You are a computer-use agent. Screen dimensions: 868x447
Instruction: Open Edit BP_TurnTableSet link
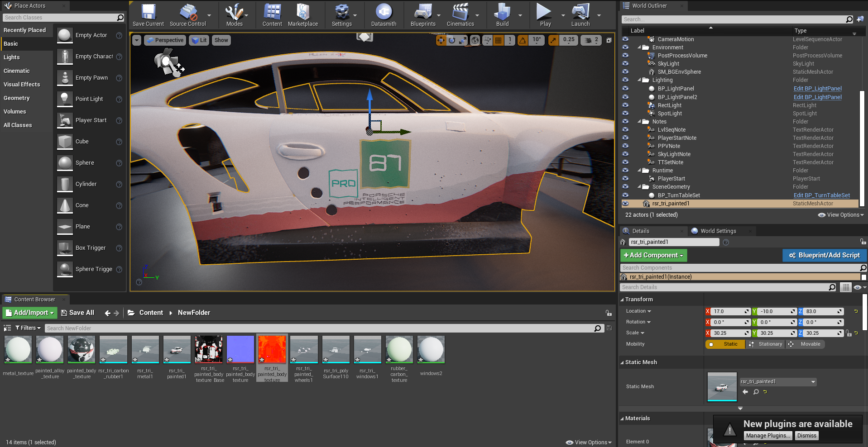point(821,195)
